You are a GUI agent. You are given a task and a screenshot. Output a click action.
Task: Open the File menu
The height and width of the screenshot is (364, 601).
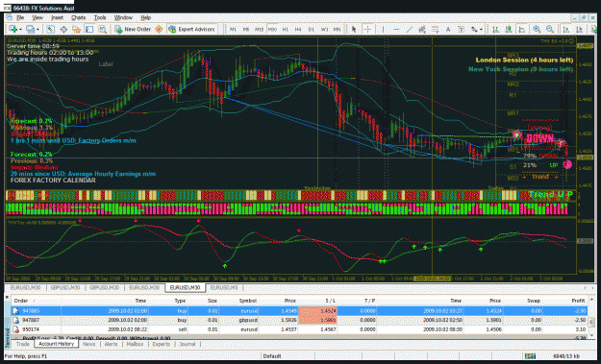coord(20,17)
